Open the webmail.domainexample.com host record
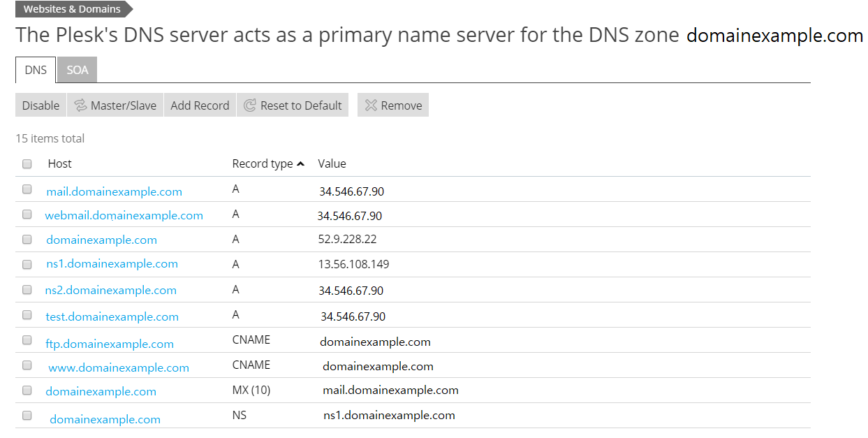The image size is (868, 438). click(124, 215)
